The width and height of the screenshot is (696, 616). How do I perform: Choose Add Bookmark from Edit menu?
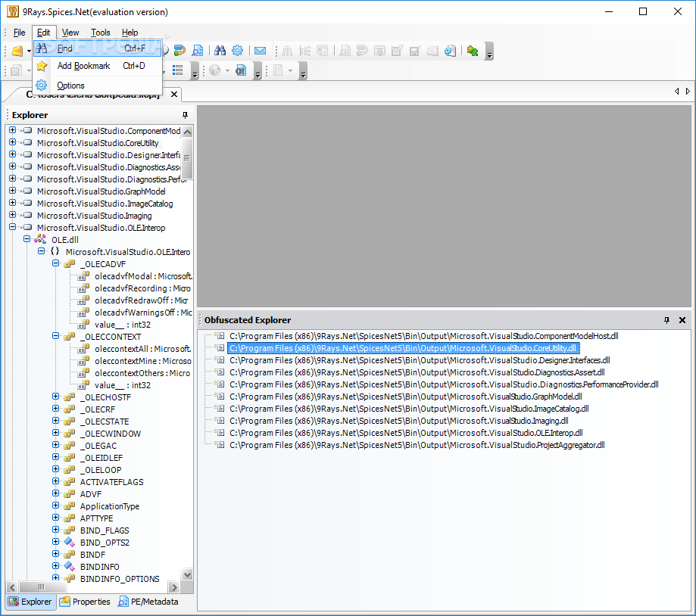click(98, 66)
